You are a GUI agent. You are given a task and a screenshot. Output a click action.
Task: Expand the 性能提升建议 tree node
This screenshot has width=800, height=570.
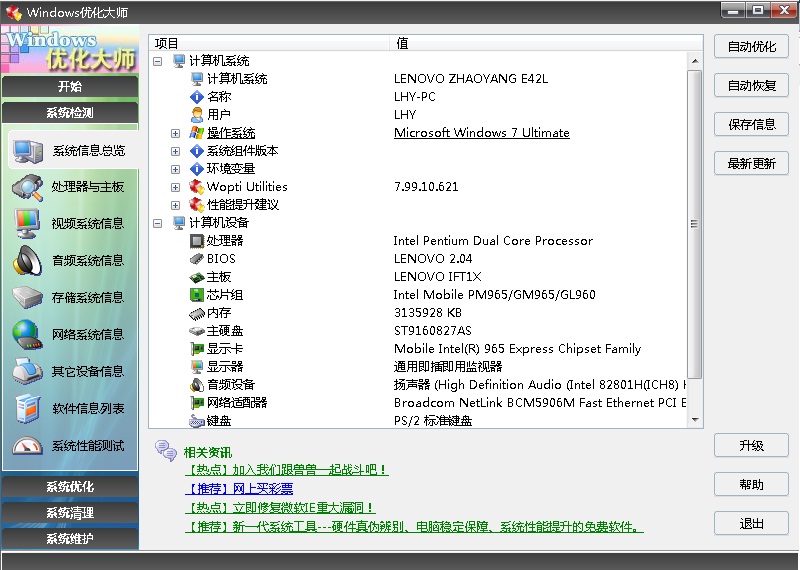click(176, 205)
